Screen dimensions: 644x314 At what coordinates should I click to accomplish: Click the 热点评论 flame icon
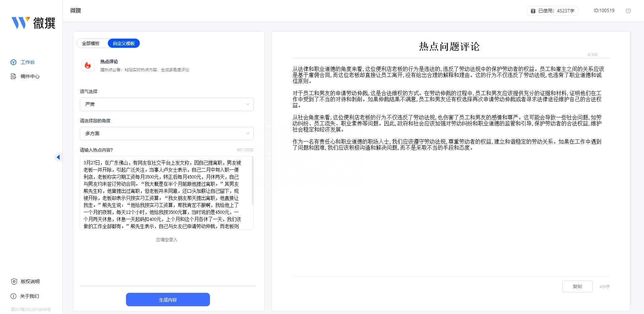click(88, 66)
